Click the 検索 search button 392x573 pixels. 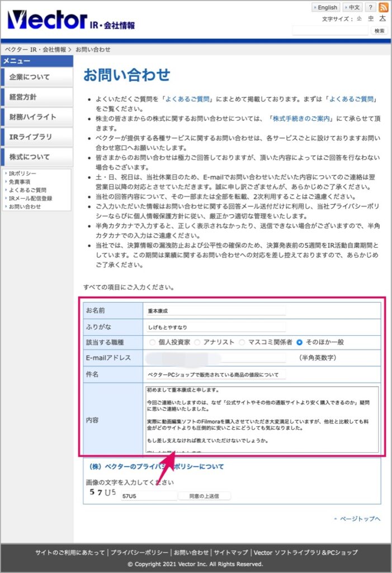[379, 31]
